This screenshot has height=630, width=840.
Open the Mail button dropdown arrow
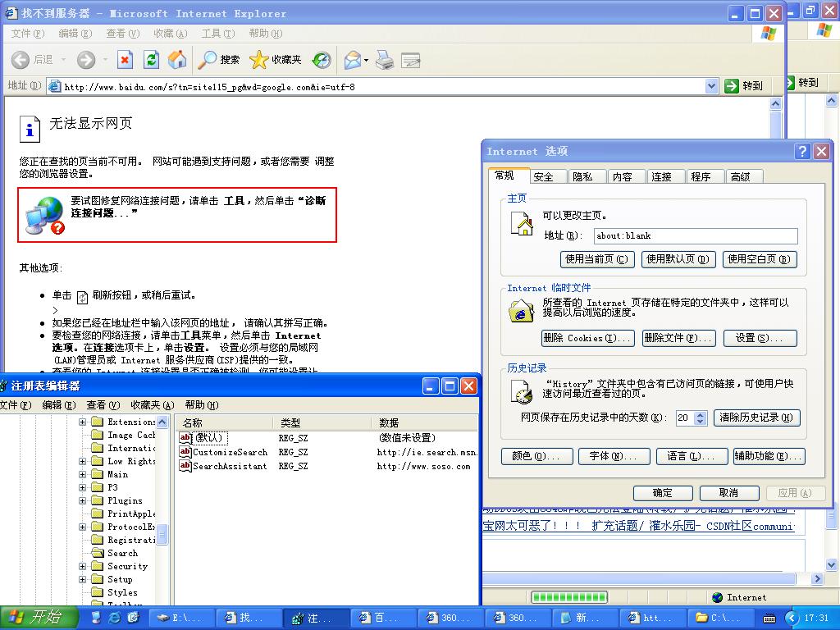pos(366,60)
